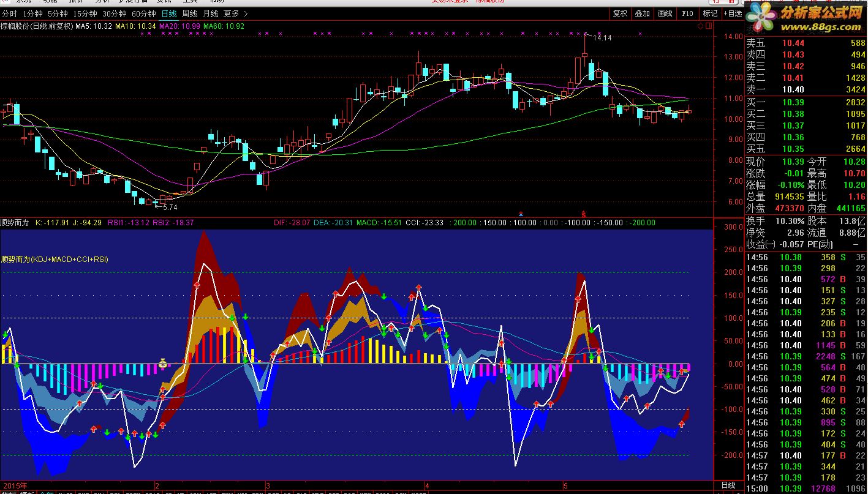868x494 pixels.
Task: Click the 现价 10.39 value
Action: pyautogui.click(x=793, y=162)
